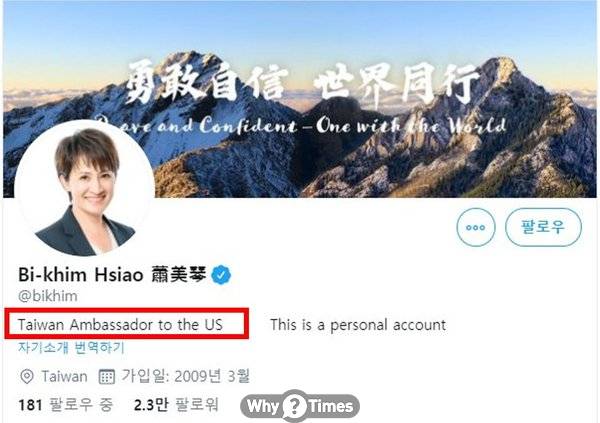This screenshot has width=600, height=423.
Task: Click the One with the World banner text
Action: [x=411, y=125]
